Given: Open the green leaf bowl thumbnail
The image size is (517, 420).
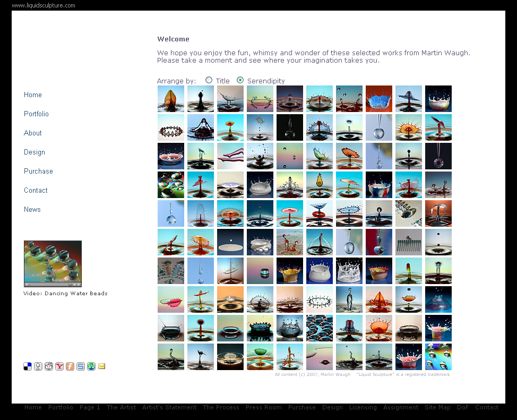Looking at the screenshot, I should pos(260,357).
